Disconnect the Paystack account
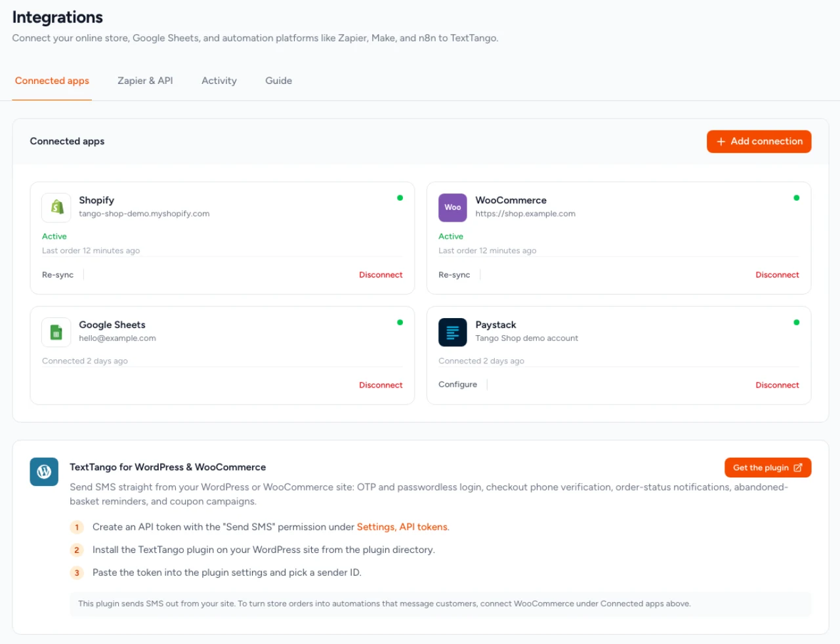This screenshot has width=840, height=644. pyautogui.click(x=777, y=385)
